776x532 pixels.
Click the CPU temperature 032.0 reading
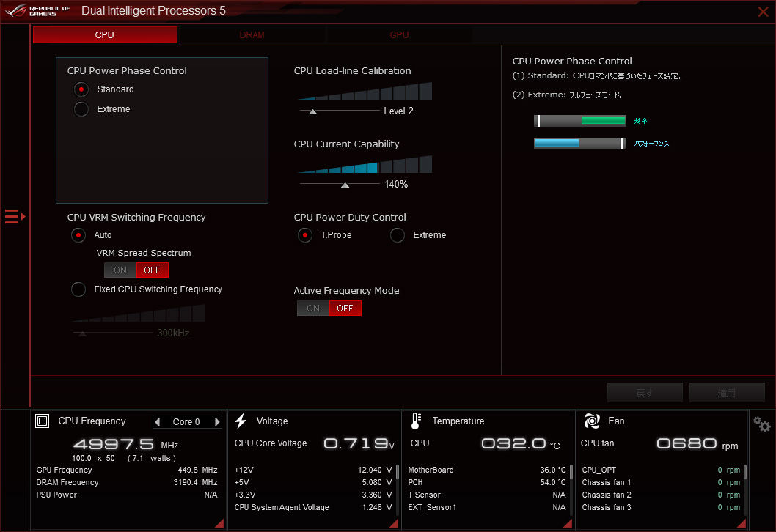point(521,444)
